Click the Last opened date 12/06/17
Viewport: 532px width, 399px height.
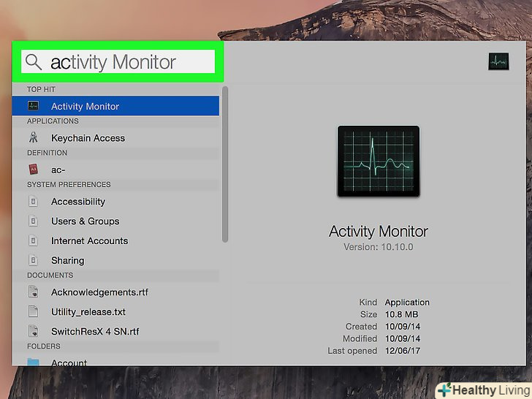click(403, 351)
